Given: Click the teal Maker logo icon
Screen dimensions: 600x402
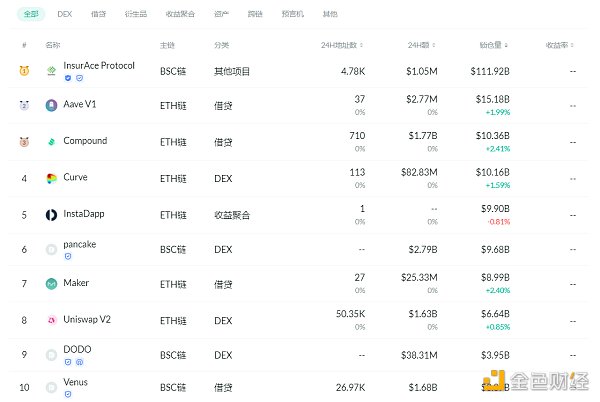Looking at the screenshot, I should coord(51,284).
